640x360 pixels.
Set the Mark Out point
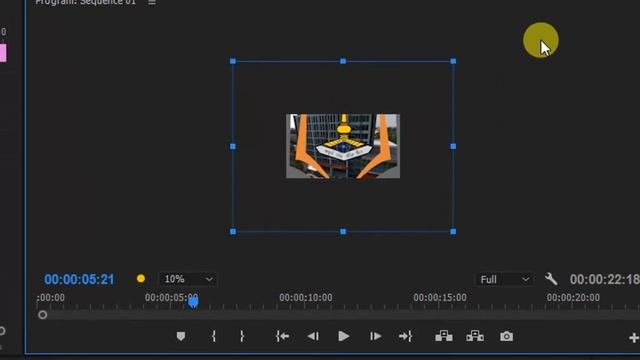pos(242,336)
